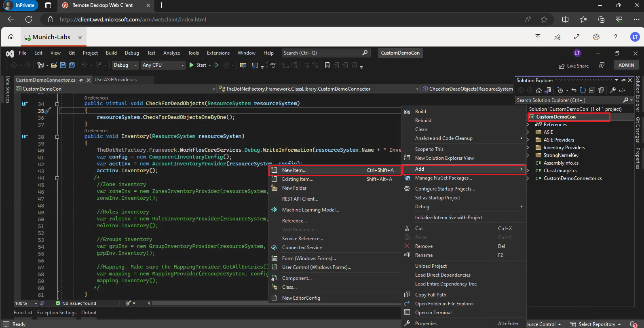644x328 pixels.
Task: Click the browser favorites star icon
Action: point(544,19)
